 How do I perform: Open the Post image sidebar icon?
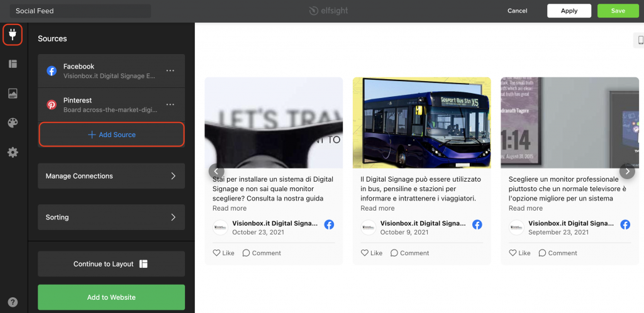tap(13, 93)
